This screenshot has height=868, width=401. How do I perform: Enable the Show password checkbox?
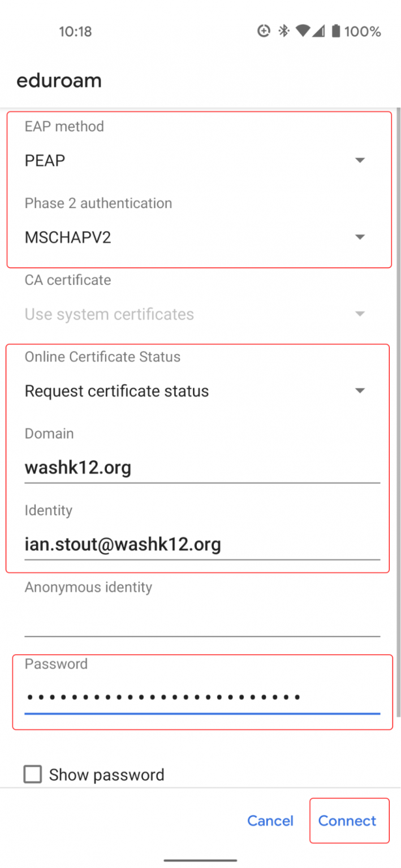pos(33,774)
